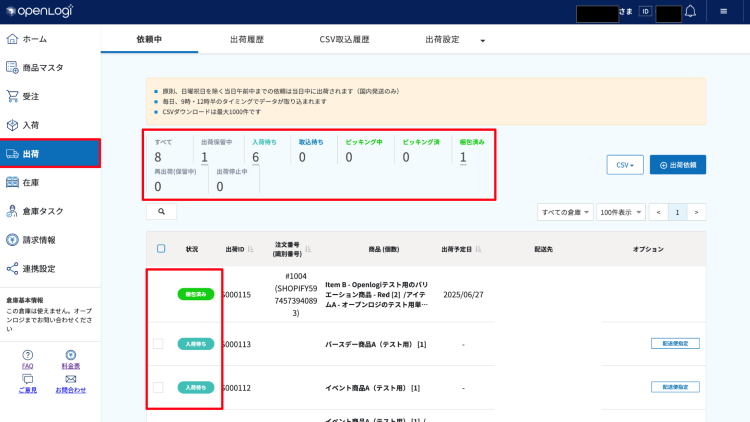Click the share icon for 連携設定
Image resolution: width=750 pixels, height=422 pixels.
12,268
